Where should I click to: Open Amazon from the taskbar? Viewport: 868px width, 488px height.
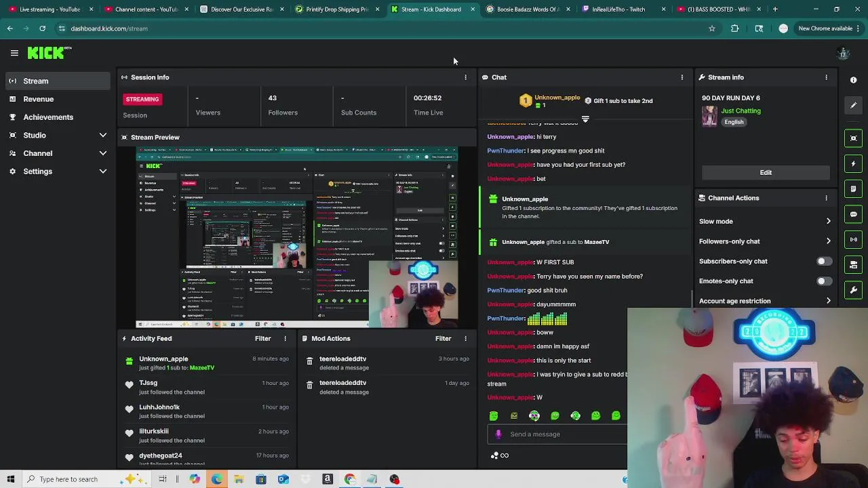(x=328, y=479)
